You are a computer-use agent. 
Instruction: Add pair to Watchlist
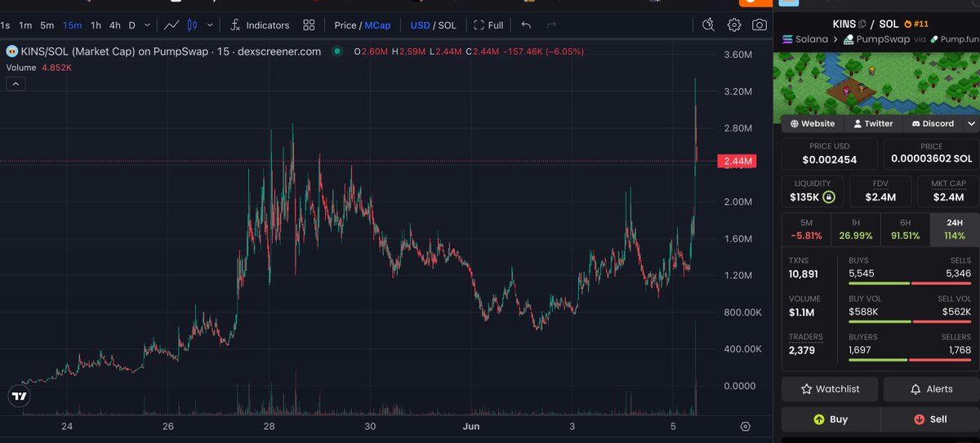tap(830, 389)
